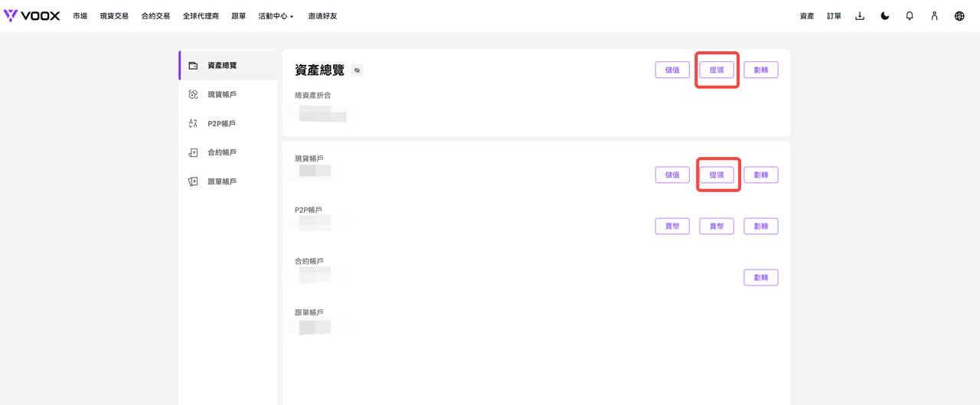Switch to 現貨帳戶 in the sidebar
This screenshot has width=980, height=405.
(x=228, y=94)
